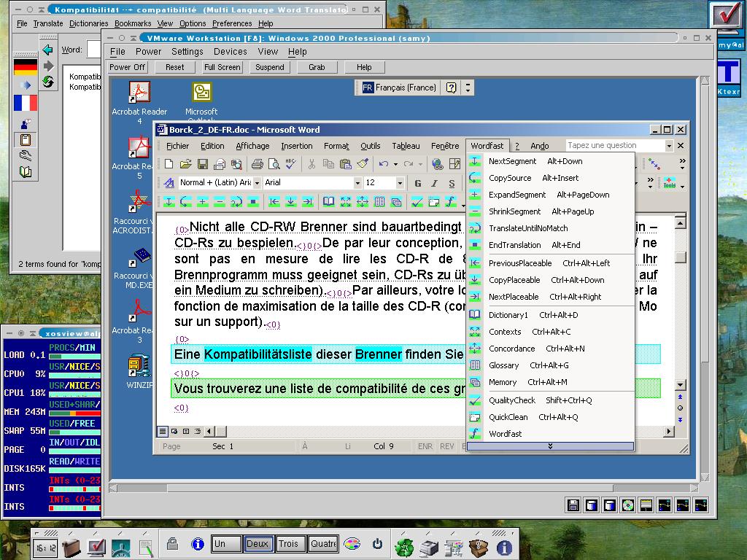The width and height of the screenshot is (747, 560).
Task: Open language bar options arrow
Action: point(468,87)
